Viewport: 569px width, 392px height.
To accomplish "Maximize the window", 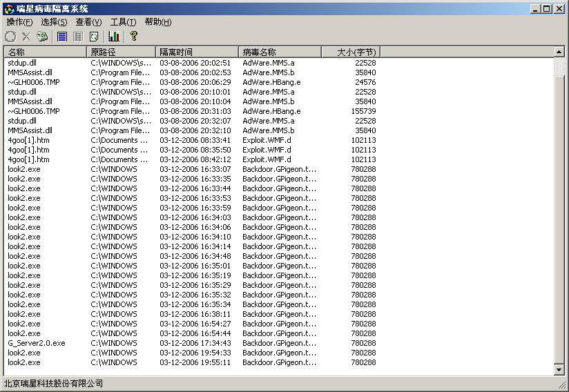I will [x=546, y=9].
